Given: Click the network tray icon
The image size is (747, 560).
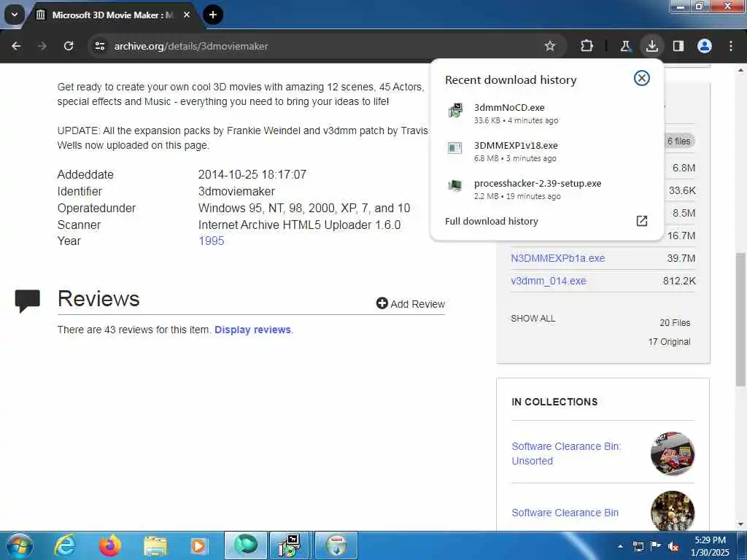Looking at the screenshot, I should point(638,546).
